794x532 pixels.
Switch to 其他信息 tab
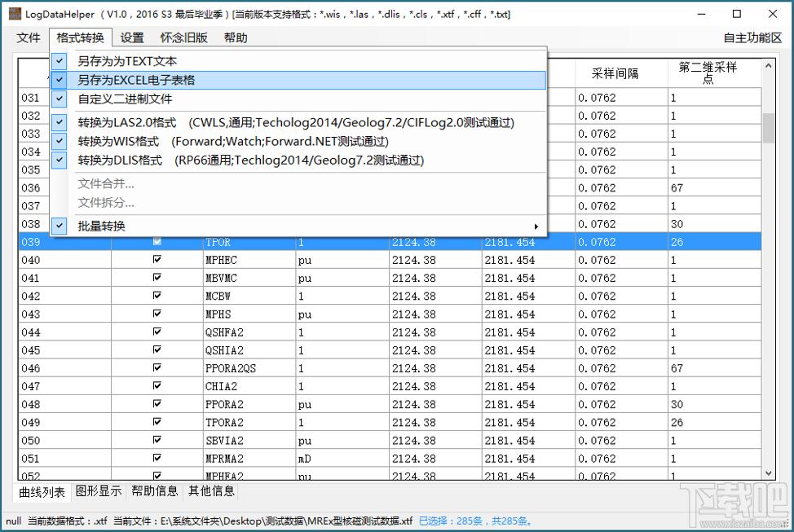212,491
